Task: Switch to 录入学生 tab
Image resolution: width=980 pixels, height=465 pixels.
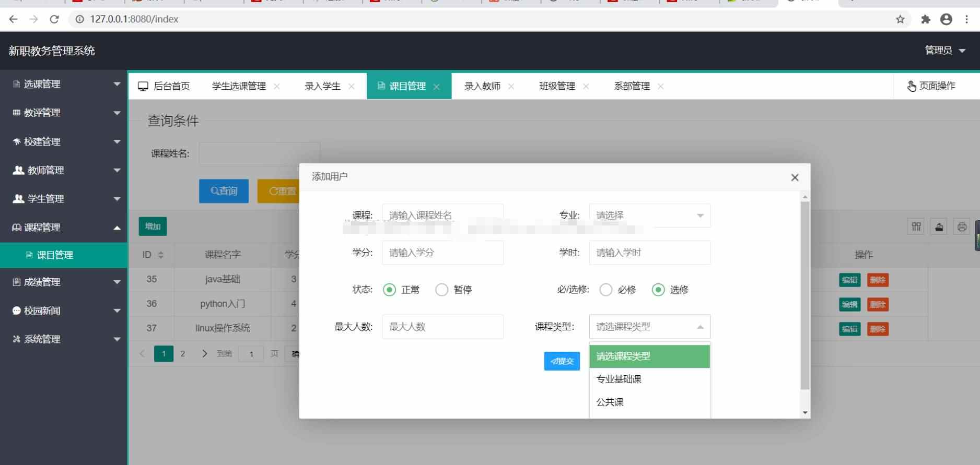Action: 322,86
